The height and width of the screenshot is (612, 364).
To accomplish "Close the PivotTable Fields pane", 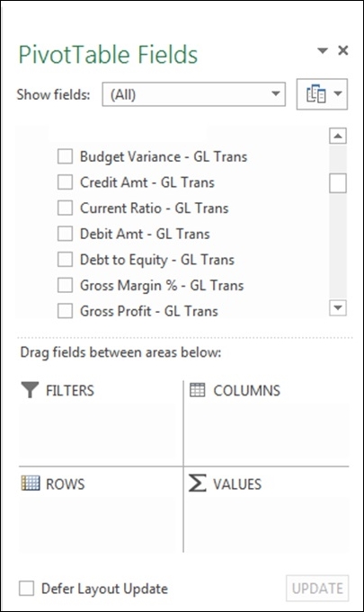I will pos(343,50).
